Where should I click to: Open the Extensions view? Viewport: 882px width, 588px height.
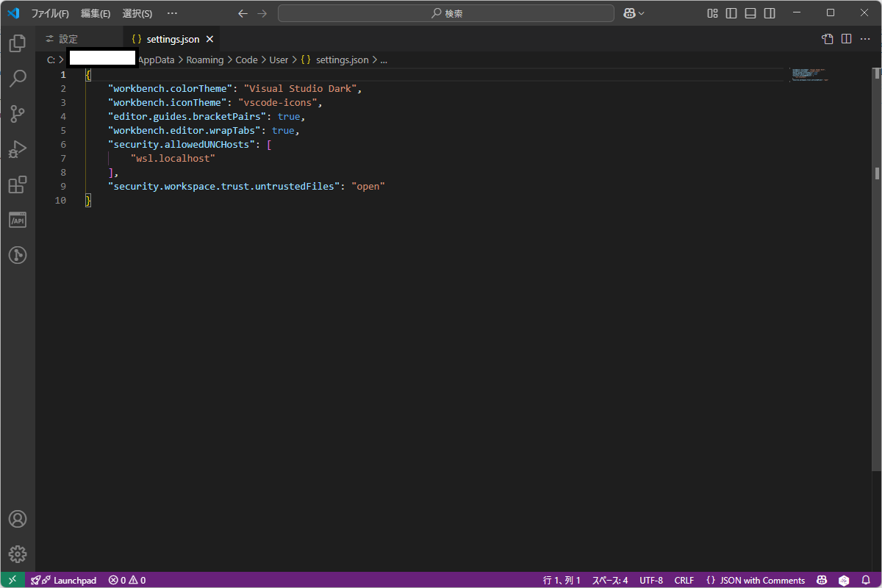tap(18, 184)
